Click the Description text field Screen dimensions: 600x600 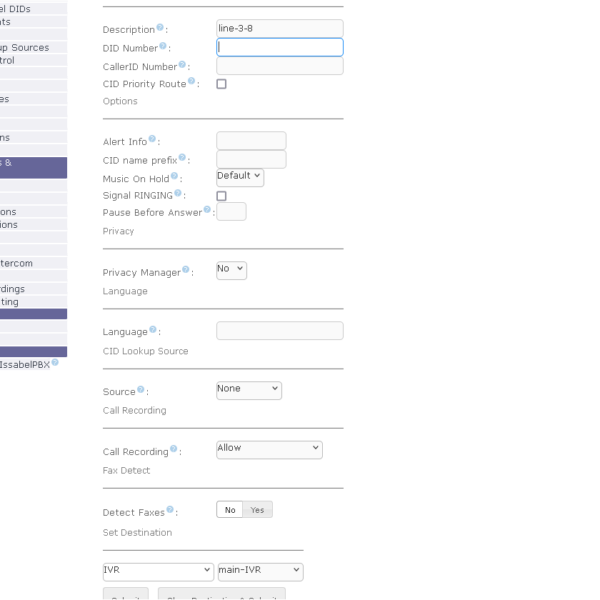pos(279,29)
